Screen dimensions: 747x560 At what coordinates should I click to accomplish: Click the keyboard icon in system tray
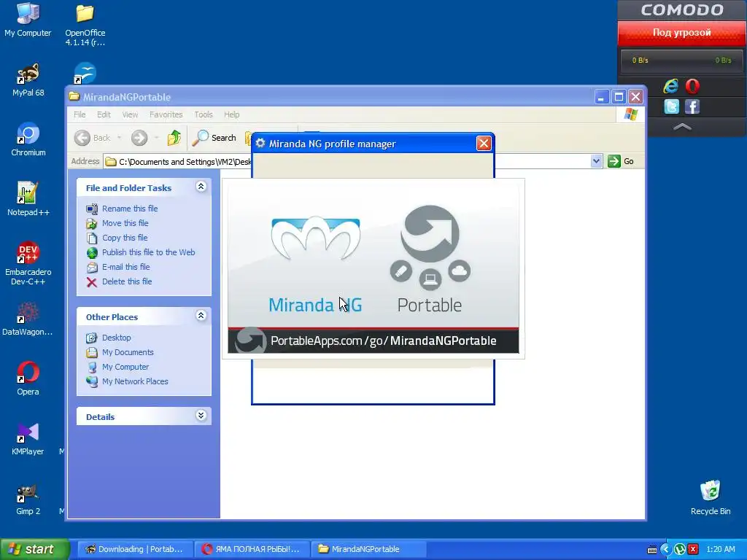click(x=652, y=550)
